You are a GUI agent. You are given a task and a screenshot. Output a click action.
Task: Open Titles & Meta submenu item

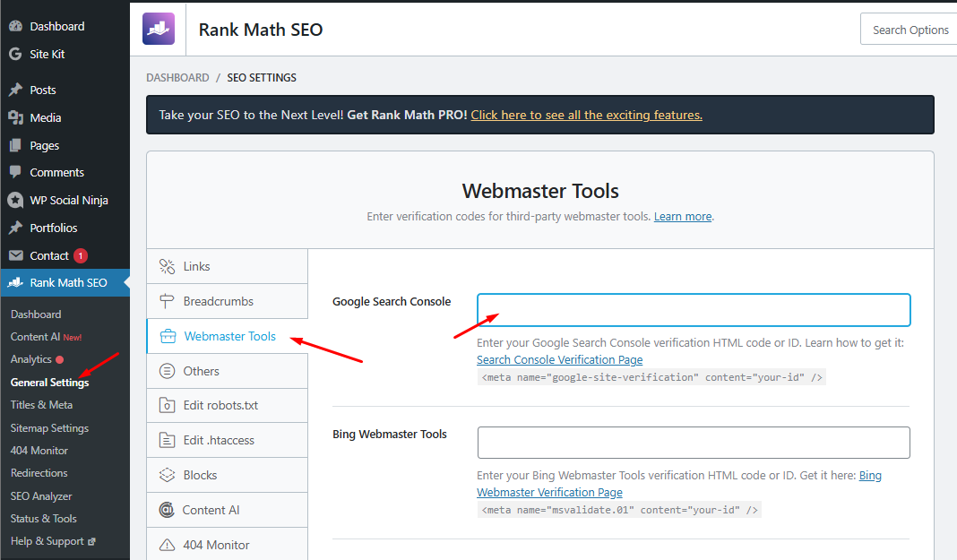click(x=41, y=404)
